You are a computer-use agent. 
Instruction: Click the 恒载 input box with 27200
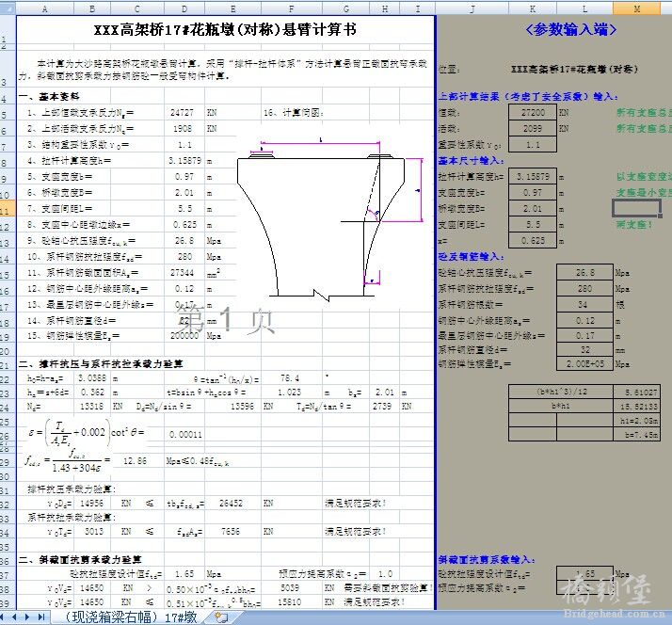[x=533, y=112]
